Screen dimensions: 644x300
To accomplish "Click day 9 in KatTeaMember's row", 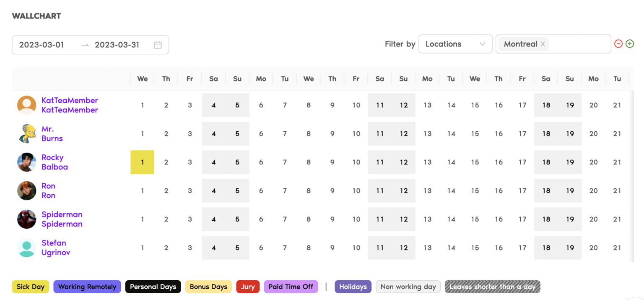I will (x=332, y=105).
